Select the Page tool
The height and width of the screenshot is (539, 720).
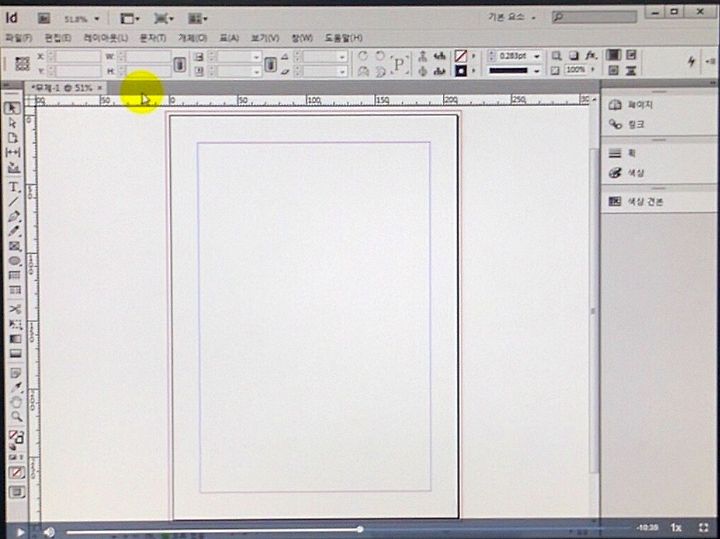[x=13, y=138]
